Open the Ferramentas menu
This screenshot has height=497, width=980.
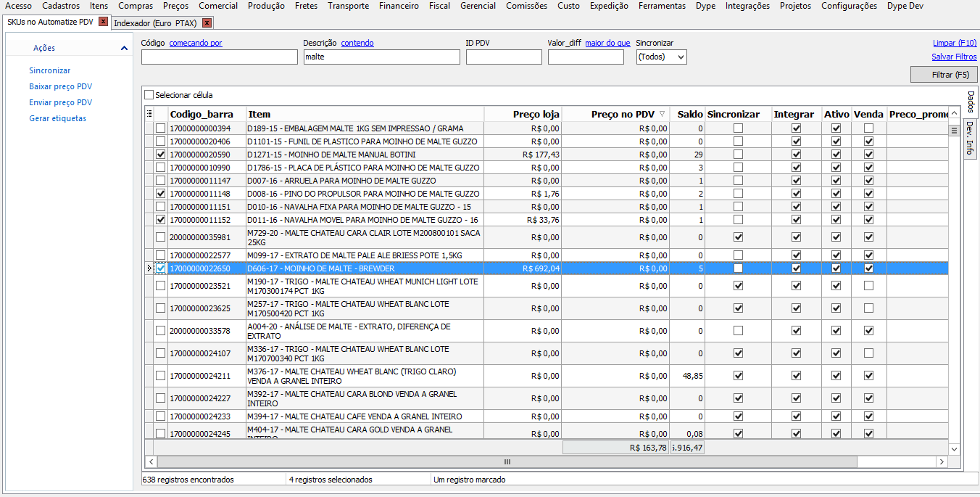662,6
